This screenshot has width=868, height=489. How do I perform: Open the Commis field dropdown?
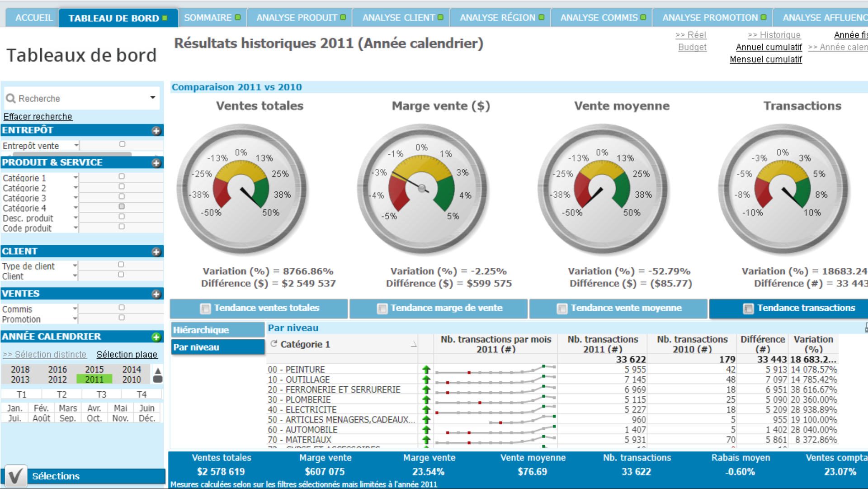point(75,309)
